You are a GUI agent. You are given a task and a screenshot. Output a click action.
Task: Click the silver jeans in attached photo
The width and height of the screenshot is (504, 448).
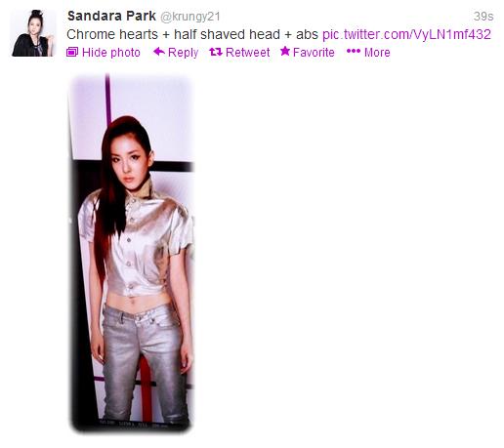pyautogui.click(x=143, y=359)
